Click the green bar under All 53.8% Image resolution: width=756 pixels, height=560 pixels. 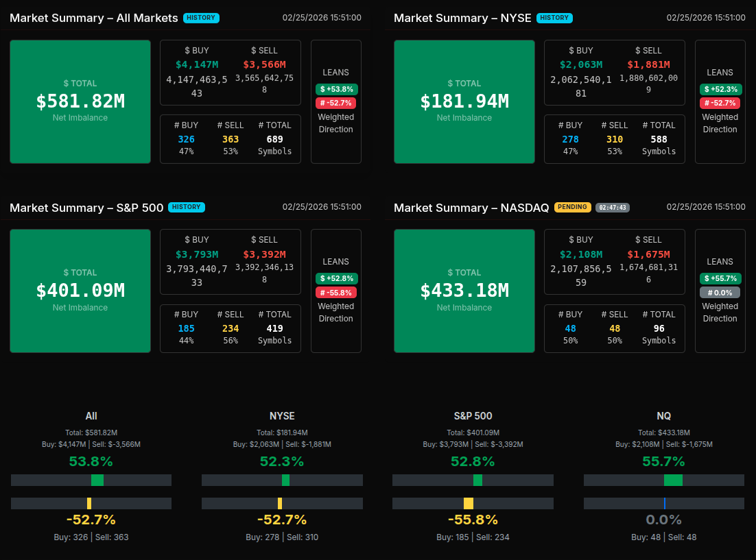point(97,480)
